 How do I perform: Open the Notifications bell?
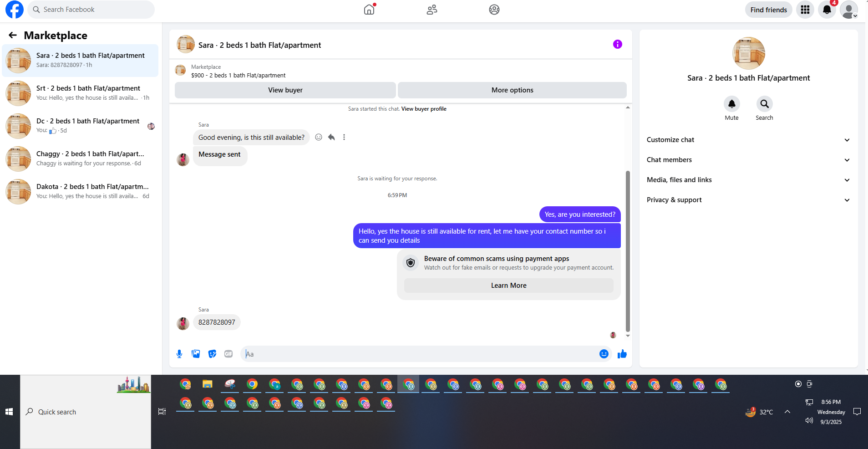coord(827,10)
